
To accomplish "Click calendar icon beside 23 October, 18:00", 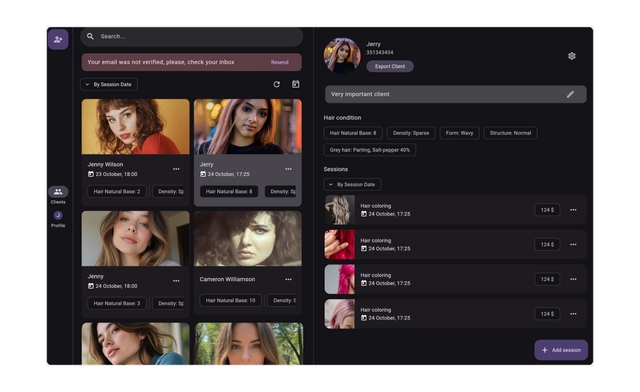I will point(91,174).
